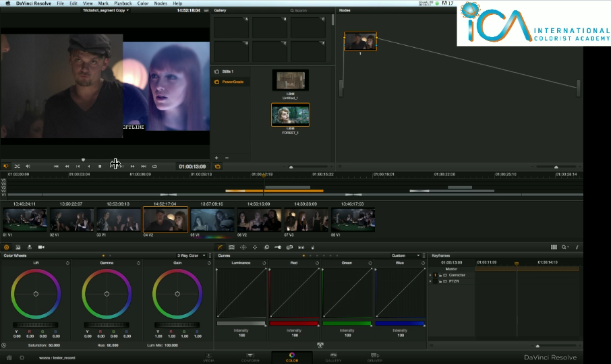Open the RGB Mixer palette icon
Viewport: 611px width, 364px height.
[x=18, y=247]
